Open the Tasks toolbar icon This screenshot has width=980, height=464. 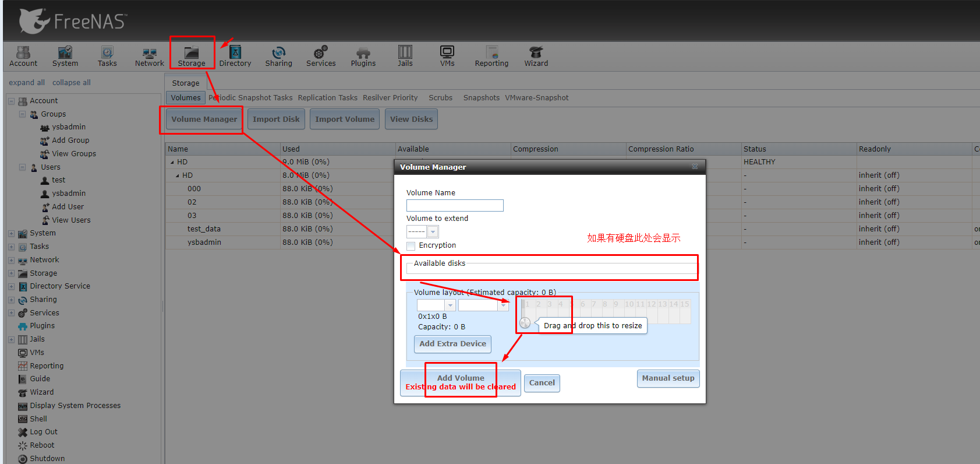[107, 57]
